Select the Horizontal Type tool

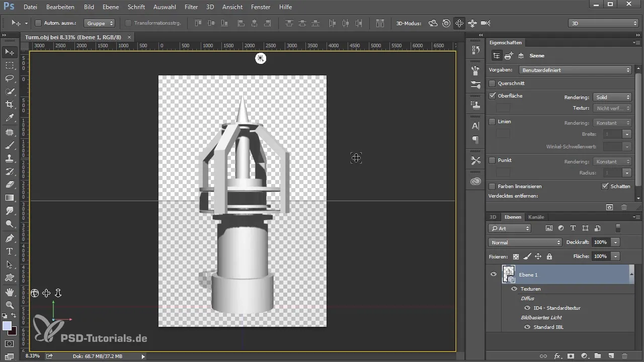point(10,251)
